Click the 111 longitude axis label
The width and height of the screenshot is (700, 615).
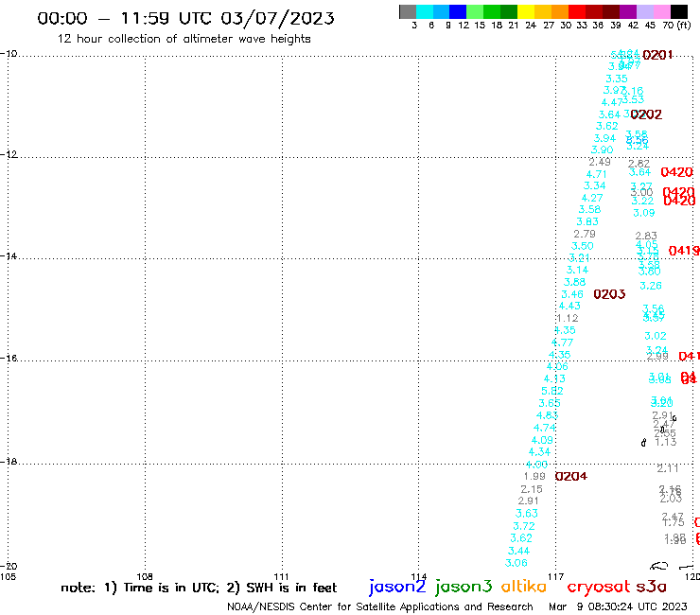(281, 576)
